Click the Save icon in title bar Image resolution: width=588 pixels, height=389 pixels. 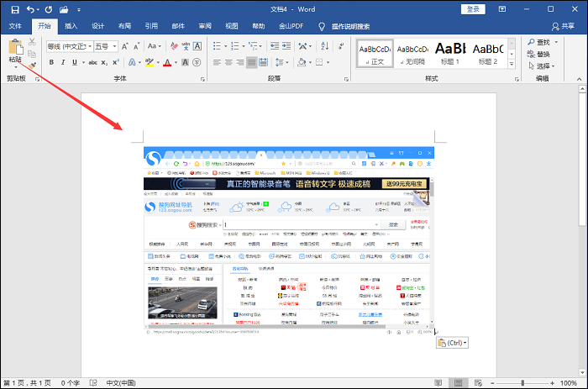click(15, 9)
